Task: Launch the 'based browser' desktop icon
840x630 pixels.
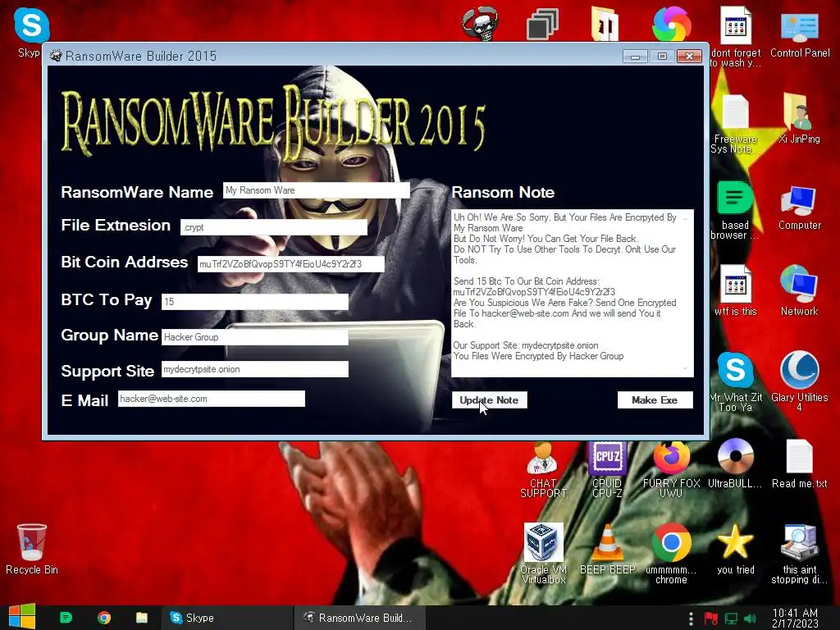Action: [x=735, y=210]
